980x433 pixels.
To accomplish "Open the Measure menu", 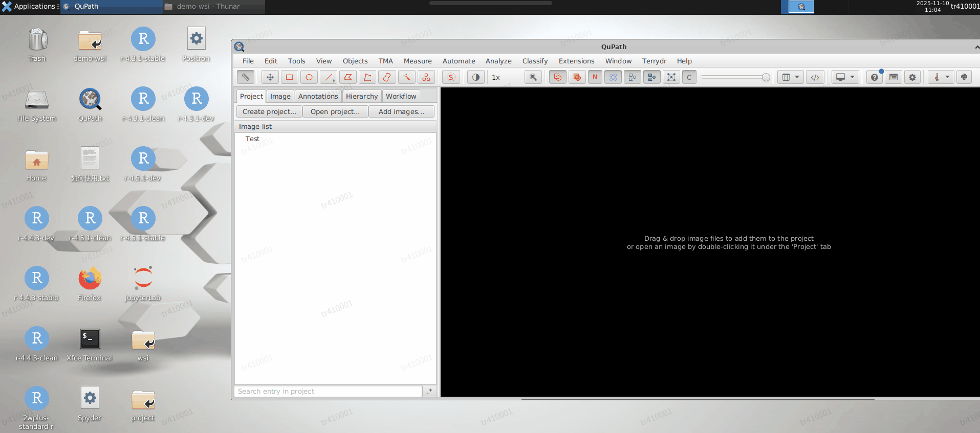I will [418, 61].
